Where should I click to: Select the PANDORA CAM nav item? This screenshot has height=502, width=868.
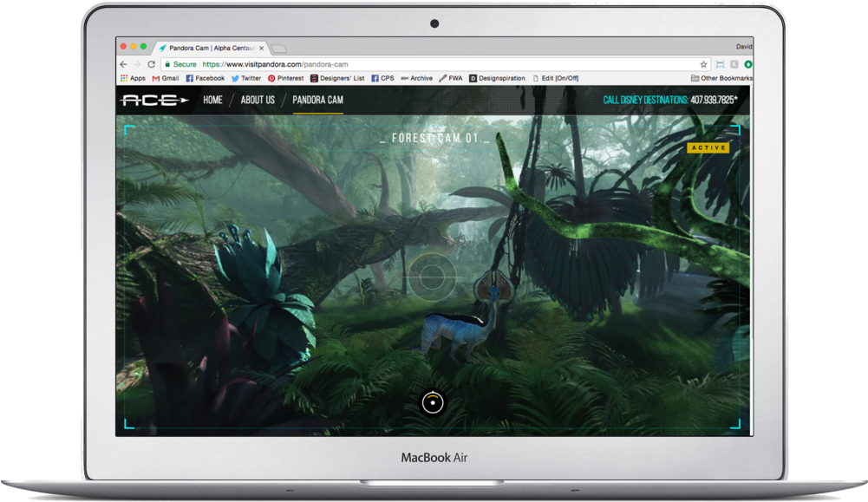(317, 100)
